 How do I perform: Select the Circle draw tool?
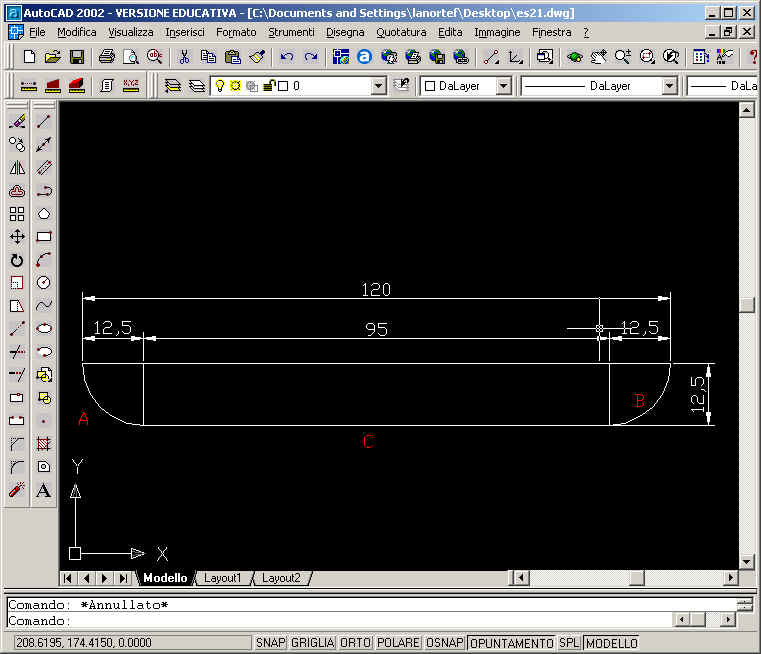tap(44, 283)
